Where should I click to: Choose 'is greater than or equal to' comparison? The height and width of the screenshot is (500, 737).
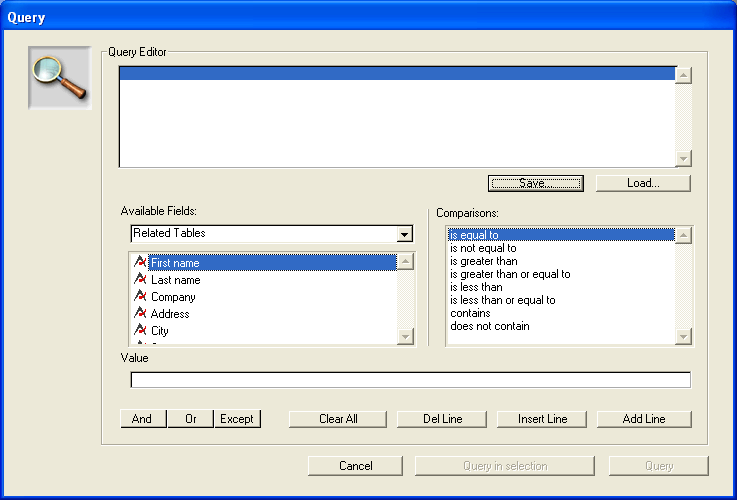510,274
